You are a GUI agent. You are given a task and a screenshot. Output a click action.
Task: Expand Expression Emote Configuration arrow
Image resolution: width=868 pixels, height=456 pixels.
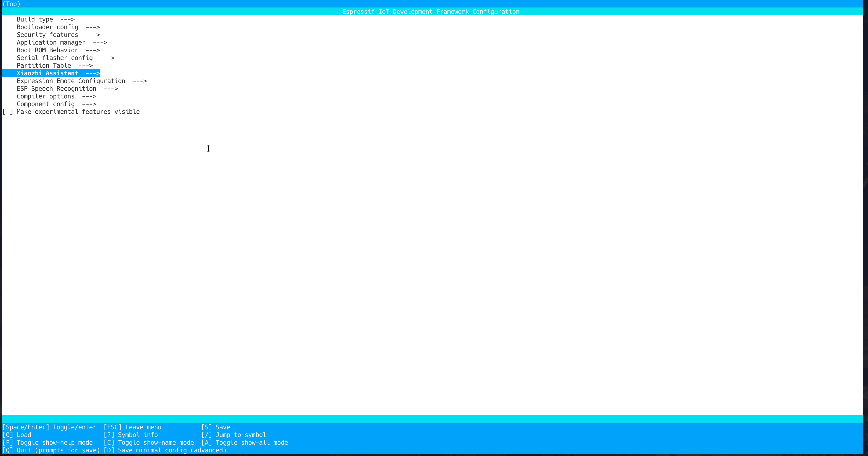tap(140, 81)
